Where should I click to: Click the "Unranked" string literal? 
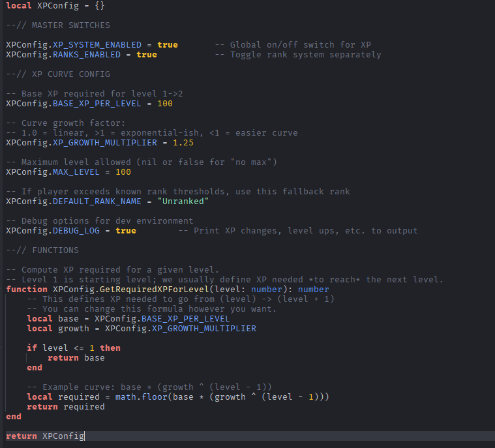point(183,202)
